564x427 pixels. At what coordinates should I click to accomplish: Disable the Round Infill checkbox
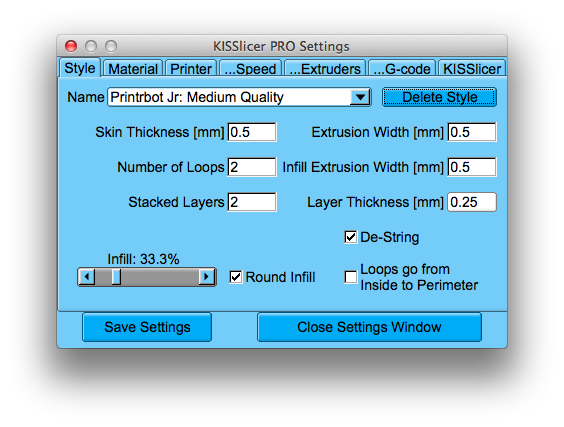click(236, 277)
